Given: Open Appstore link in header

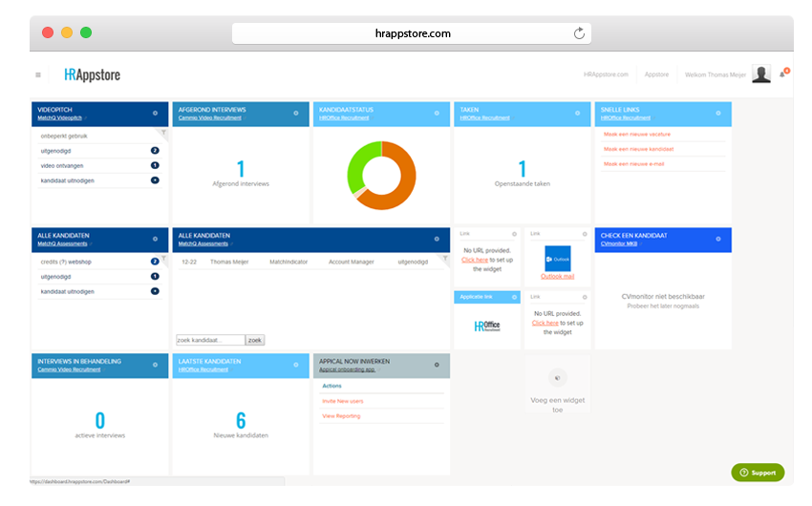Looking at the screenshot, I should pyautogui.click(x=656, y=74).
